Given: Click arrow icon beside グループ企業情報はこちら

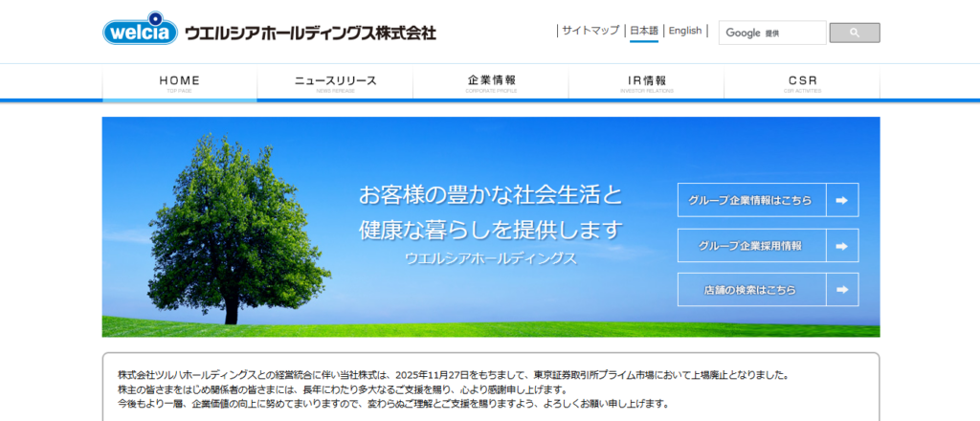Looking at the screenshot, I should click(841, 200).
